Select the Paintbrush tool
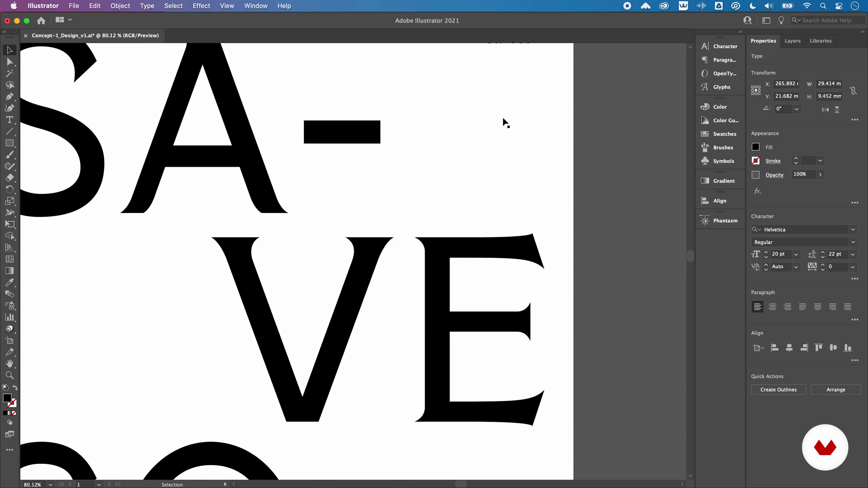868x488 pixels. pos(9,155)
